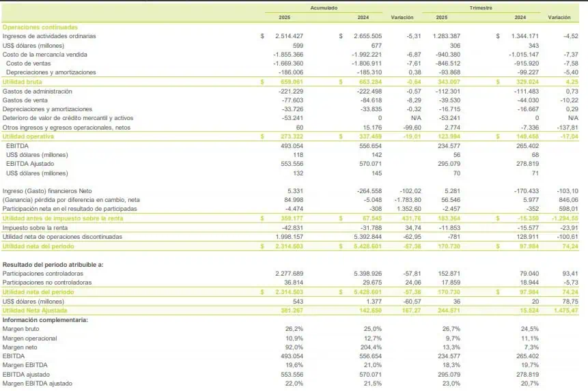
Task: Click the Trimestre column group header
Action: click(481, 8)
